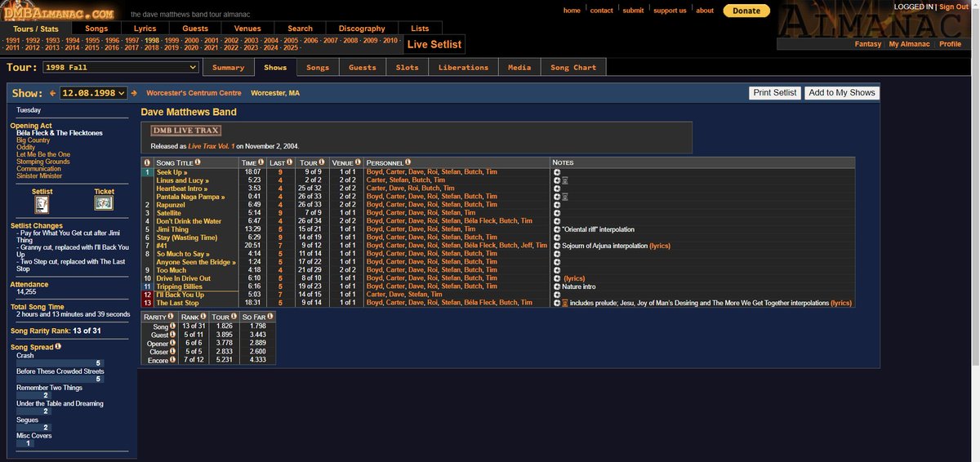
Task: Switch to the Liberations tab
Action: click(x=463, y=68)
